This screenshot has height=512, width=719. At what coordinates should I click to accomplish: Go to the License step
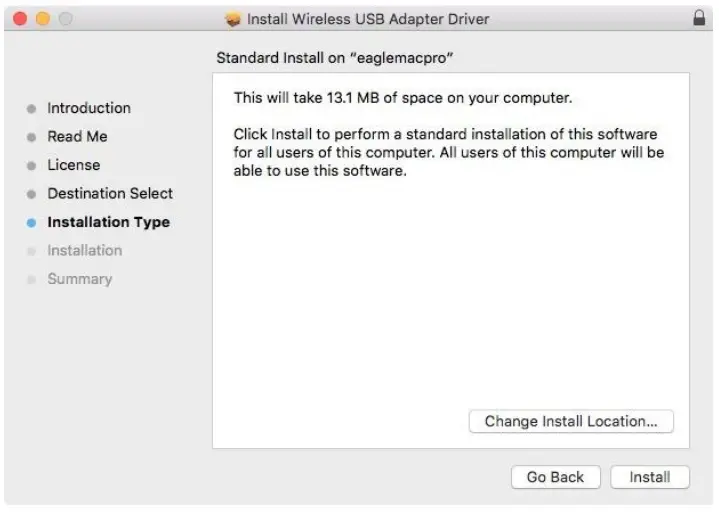pyautogui.click(x=74, y=165)
